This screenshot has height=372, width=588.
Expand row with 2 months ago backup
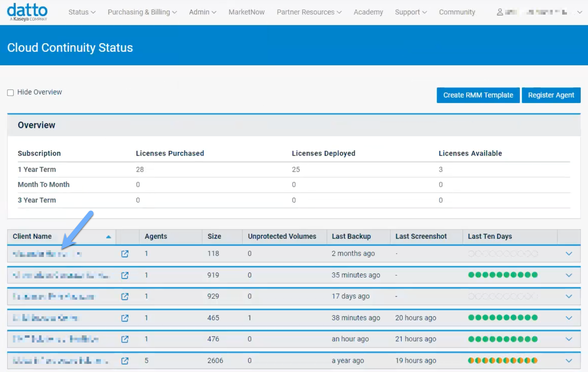click(569, 254)
